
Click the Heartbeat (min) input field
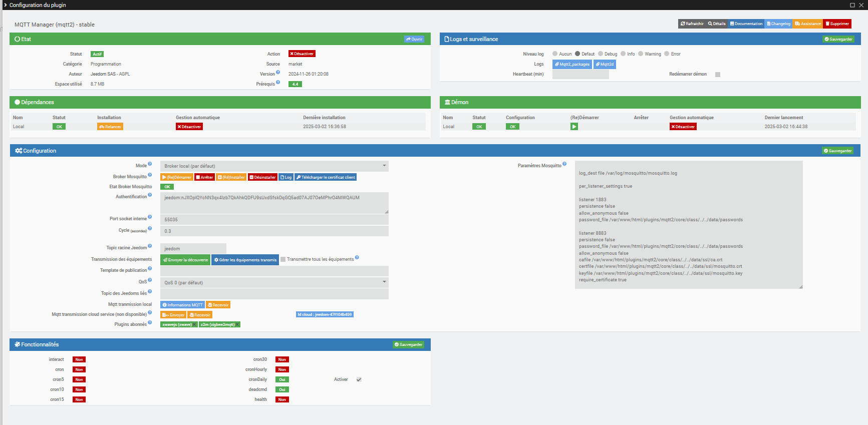pyautogui.click(x=581, y=75)
